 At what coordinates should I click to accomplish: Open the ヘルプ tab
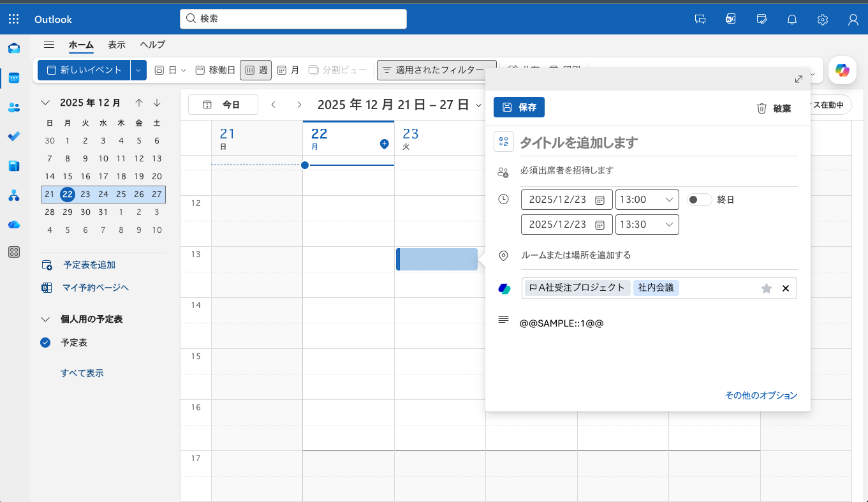[x=152, y=45]
